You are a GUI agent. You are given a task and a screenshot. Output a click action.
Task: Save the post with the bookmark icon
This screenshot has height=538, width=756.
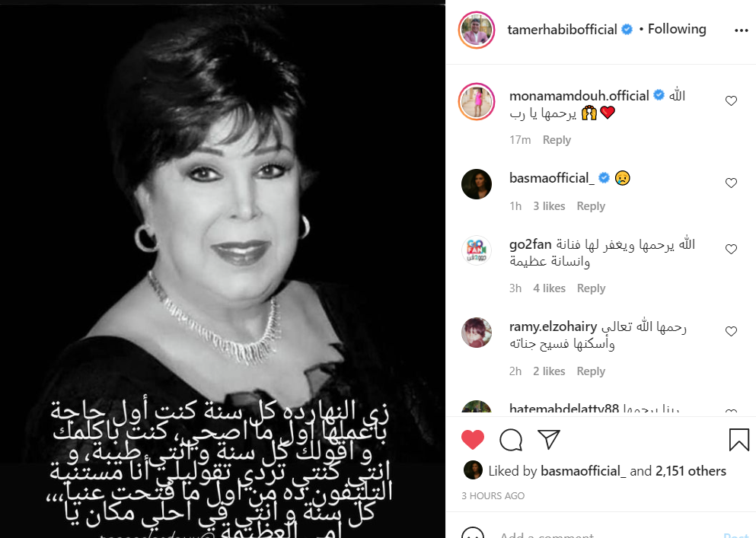point(738,440)
